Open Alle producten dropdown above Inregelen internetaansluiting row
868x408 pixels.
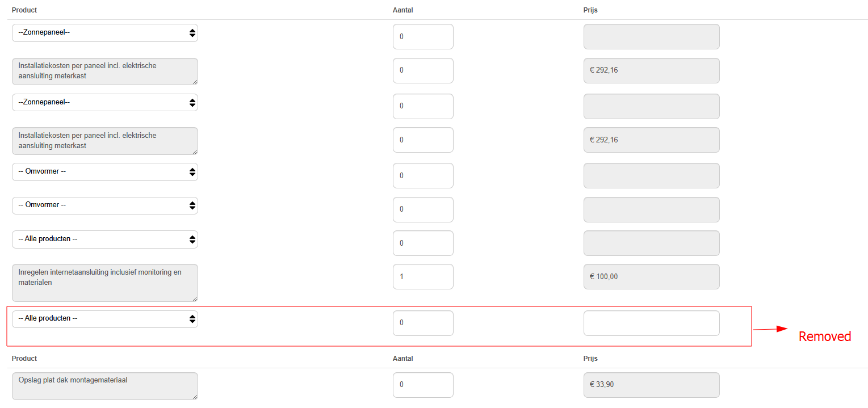[104, 239]
